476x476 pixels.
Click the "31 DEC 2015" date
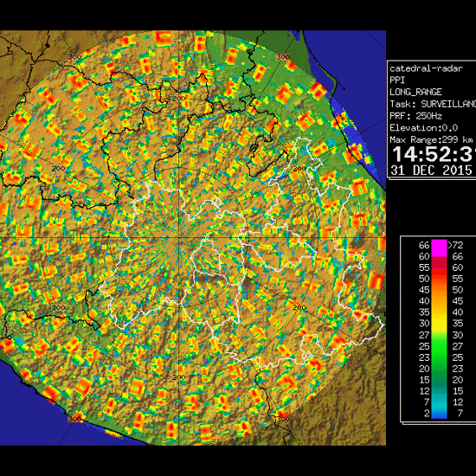click(431, 170)
